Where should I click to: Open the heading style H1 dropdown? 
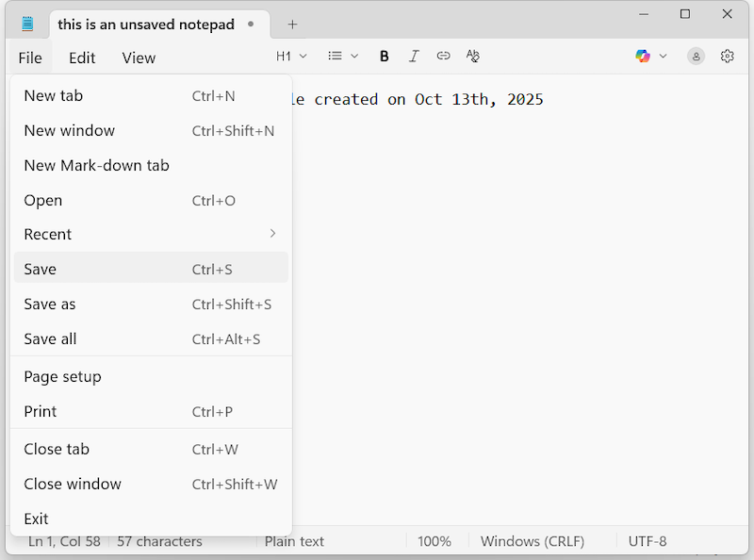291,57
